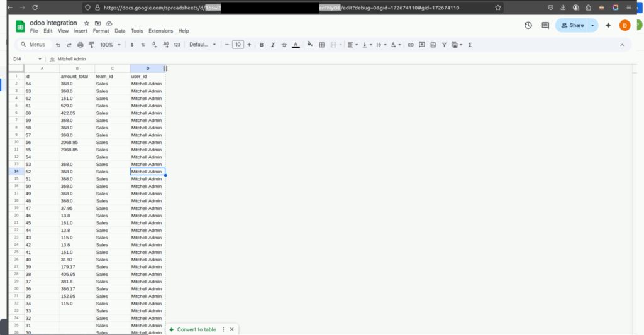Open the File menu
This screenshot has height=335, width=644.
coord(34,31)
